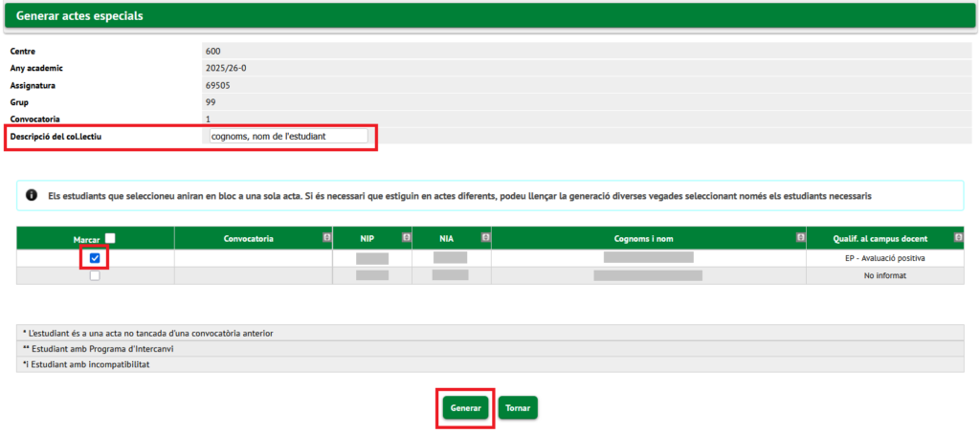Click the Generar button

(466, 408)
